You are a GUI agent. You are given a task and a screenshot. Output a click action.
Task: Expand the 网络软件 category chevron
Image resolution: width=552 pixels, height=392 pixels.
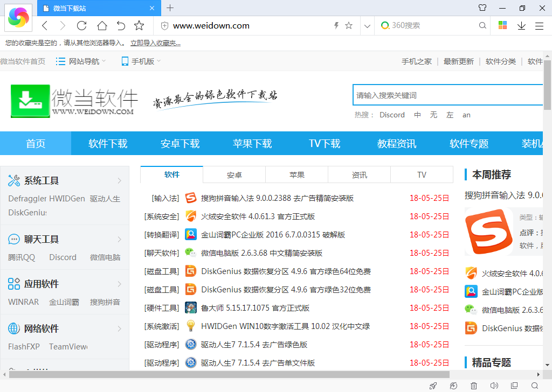coord(120,328)
